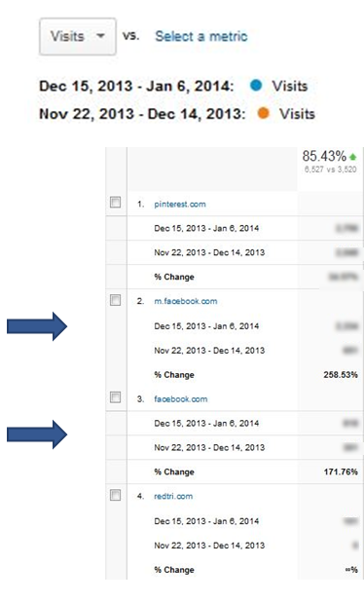
Task: Click the 258.53% change value
Action: (x=341, y=375)
